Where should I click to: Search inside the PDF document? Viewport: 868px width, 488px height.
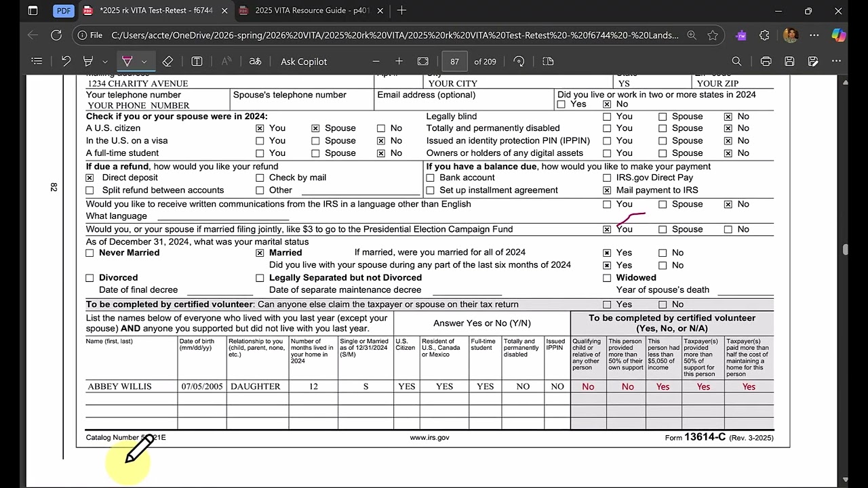point(736,62)
